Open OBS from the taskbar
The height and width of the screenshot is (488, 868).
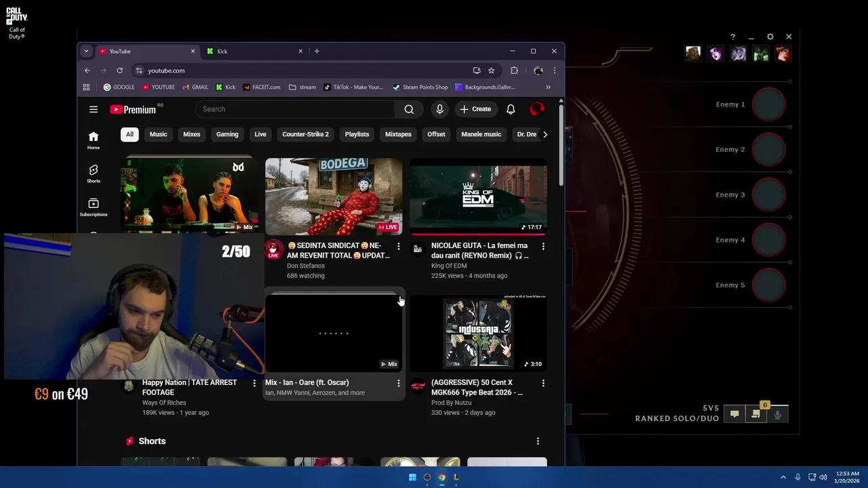click(x=427, y=477)
